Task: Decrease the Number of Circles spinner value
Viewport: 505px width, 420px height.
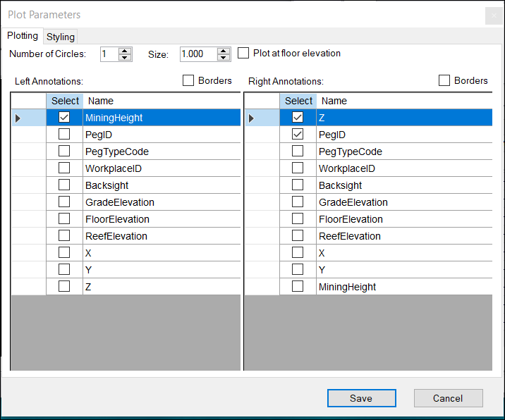Action: 126,58
